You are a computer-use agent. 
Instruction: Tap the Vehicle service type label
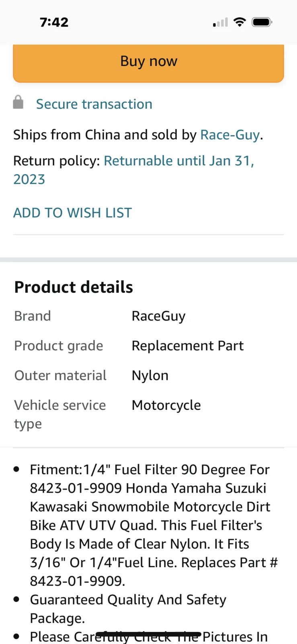(60, 414)
